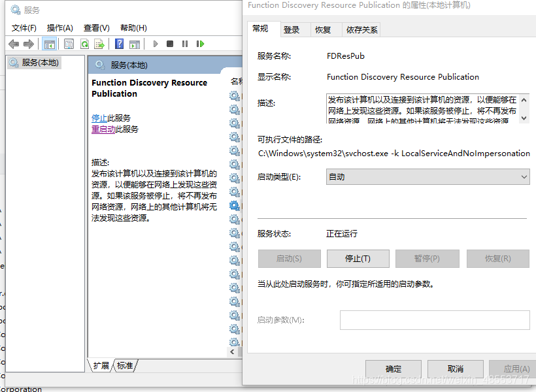
Task: Click the Refresh icon in the Services toolbar
Action: coord(84,44)
